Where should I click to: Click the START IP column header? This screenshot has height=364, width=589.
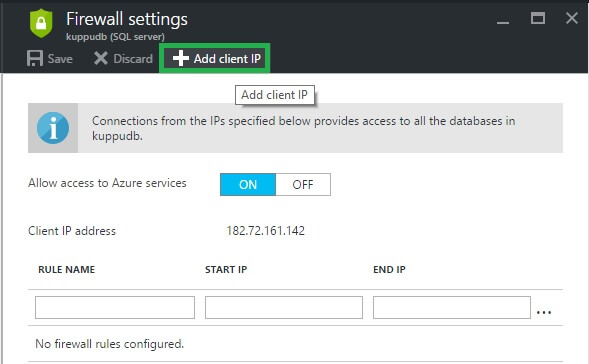click(x=226, y=269)
